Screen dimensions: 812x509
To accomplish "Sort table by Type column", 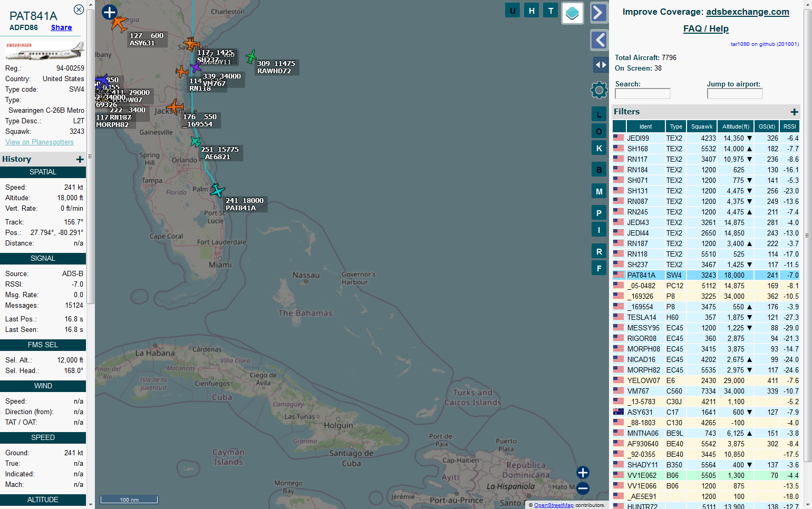I will 676,126.
